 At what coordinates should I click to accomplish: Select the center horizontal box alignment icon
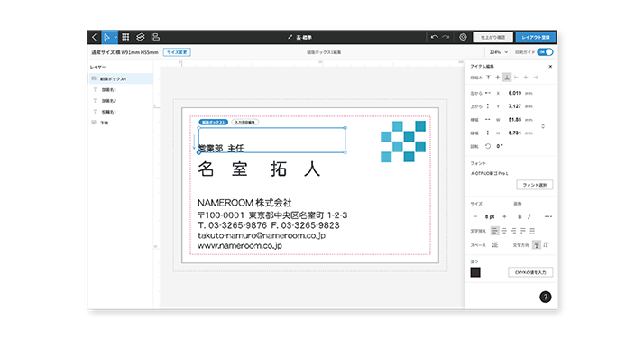[526, 78]
